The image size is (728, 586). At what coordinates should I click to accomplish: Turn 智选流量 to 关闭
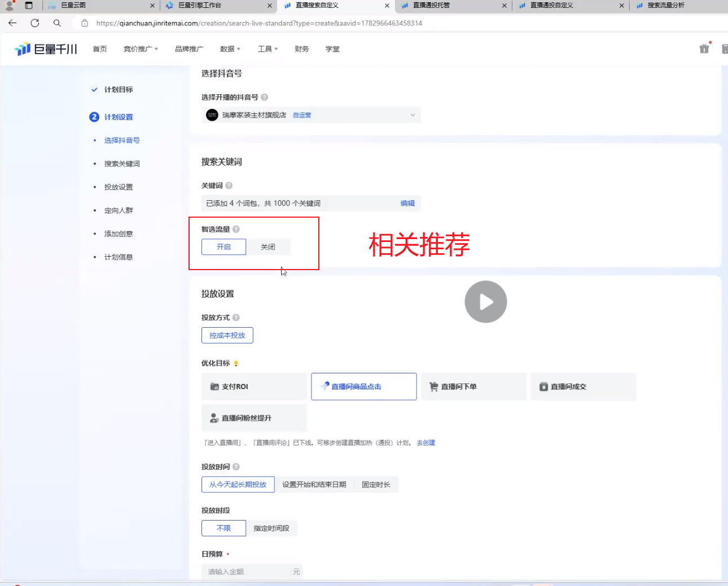pyautogui.click(x=268, y=247)
